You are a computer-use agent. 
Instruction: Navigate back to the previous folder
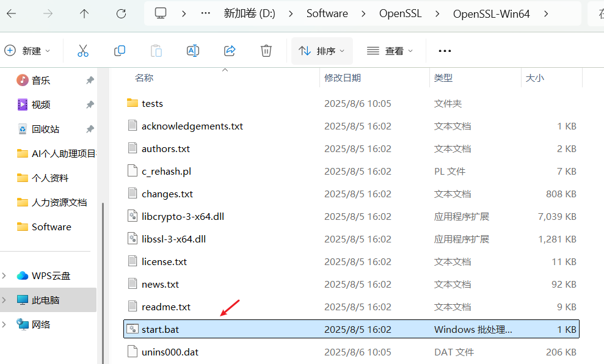[x=12, y=13]
